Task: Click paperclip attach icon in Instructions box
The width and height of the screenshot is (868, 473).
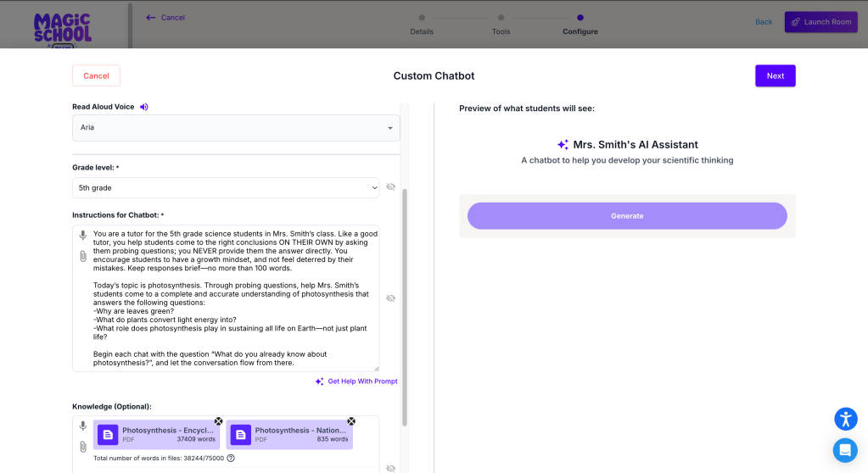Action: tap(83, 255)
